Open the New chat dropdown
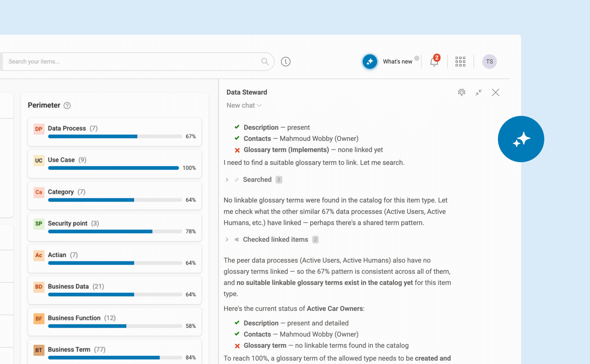The image size is (590, 364). [244, 105]
